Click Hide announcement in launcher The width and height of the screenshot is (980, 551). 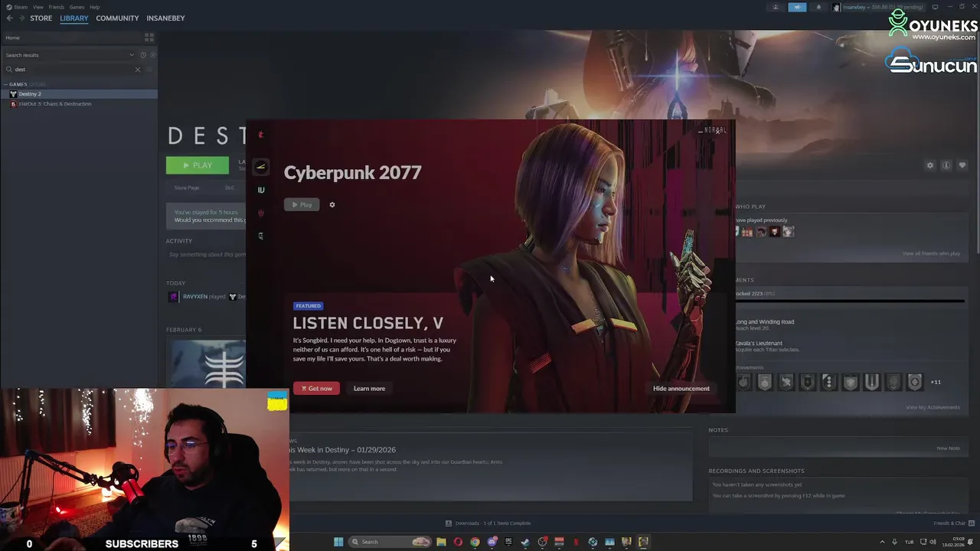tap(681, 388)
